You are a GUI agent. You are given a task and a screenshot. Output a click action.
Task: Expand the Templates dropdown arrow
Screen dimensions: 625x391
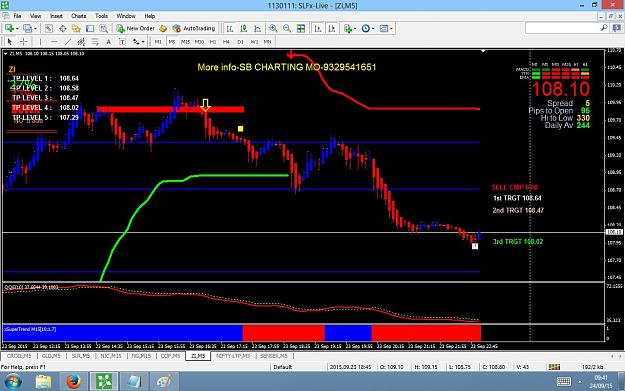click(x=391, y=29)
